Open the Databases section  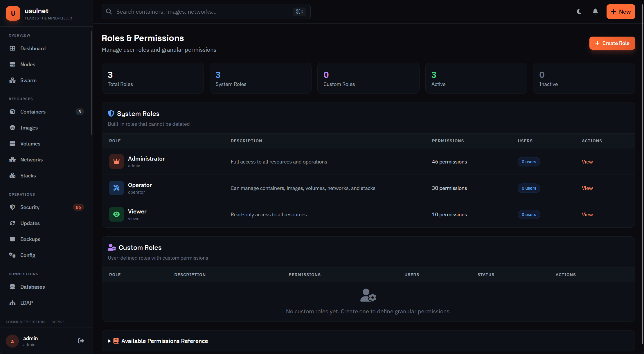(x=33, y=287)
